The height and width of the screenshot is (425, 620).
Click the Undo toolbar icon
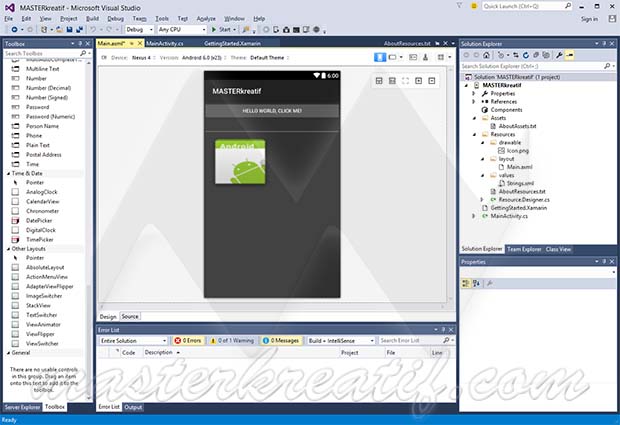pos(93,30)
